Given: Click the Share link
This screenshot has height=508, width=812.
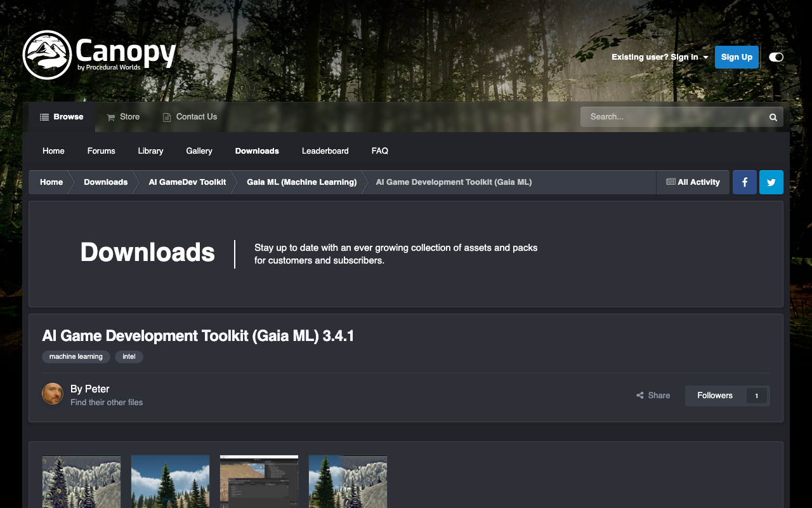Looking at the screenshot, I should point(653,396).
